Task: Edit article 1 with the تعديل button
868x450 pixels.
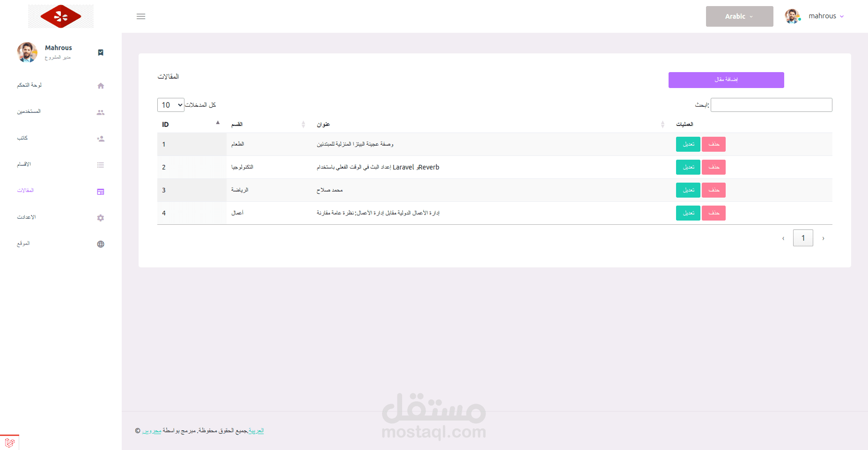Action: pyautogui.click(x=688, y=144)
